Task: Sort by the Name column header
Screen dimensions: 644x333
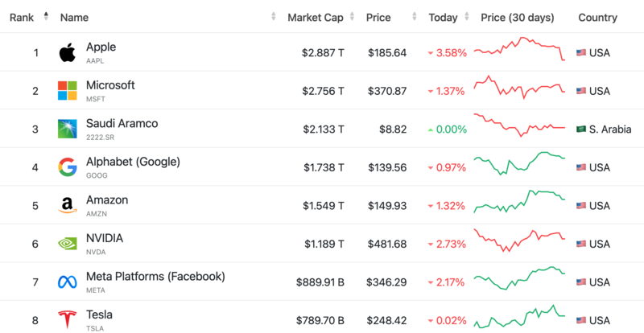Action: (74, 17)
